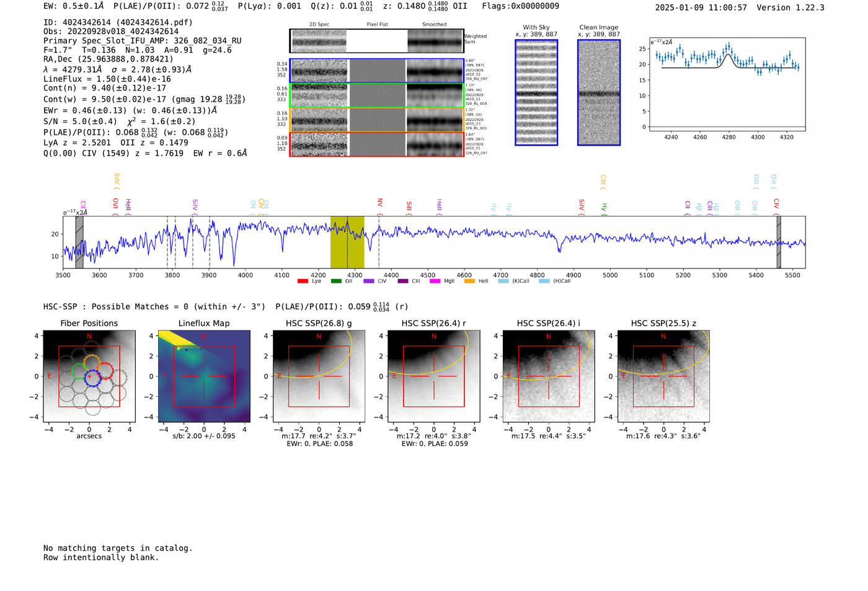
Task: Click the yellow highlighted band in the spectrum
Action: point(347,242)
